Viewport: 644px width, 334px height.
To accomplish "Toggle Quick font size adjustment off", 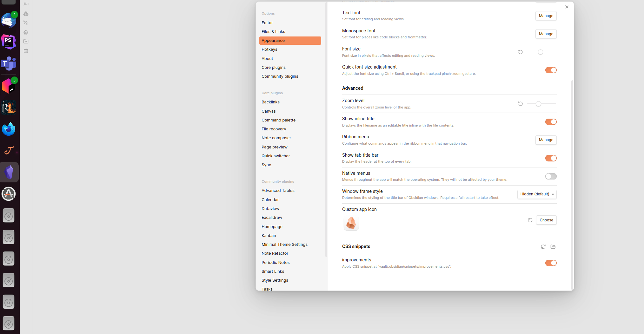I will click(x=551, y=70).
